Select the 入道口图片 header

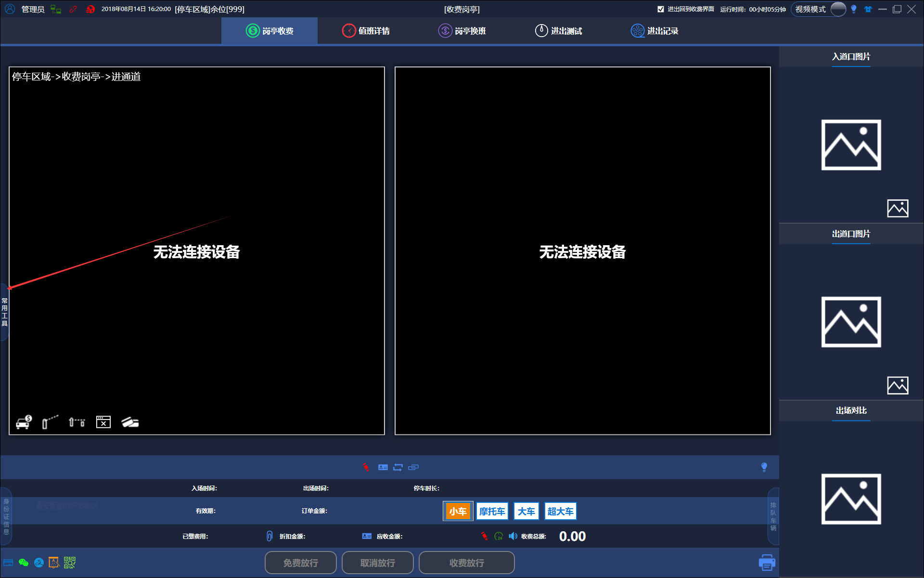pyautogui.click(x=851, y=57)
